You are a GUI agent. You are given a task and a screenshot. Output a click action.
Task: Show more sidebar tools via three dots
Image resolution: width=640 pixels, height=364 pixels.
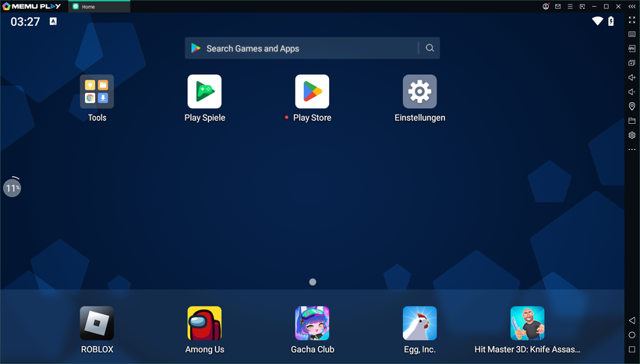[631, 149]
